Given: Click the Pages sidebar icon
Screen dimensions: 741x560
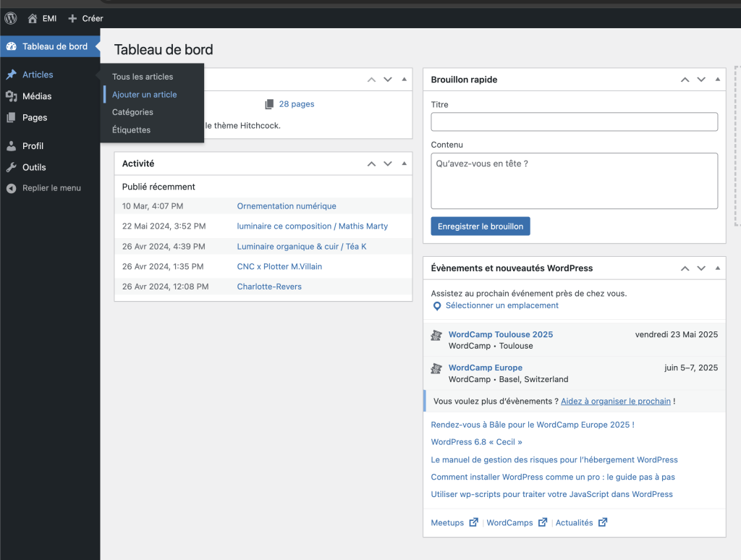Looking at the screenshot, I should [11, 118].
